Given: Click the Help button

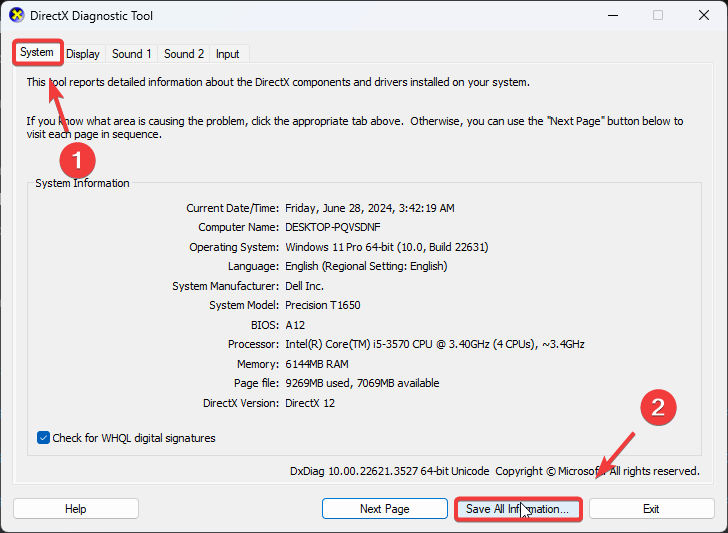Looking at the screenshot, I should pos(76,509).
